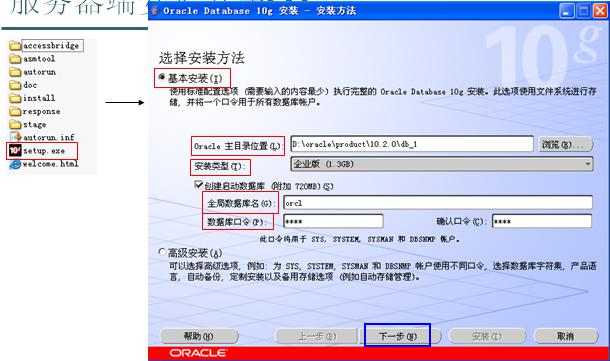The image size is (610, 361).
Task: Select the autorun.inf file icon
Action: (15, 137)
